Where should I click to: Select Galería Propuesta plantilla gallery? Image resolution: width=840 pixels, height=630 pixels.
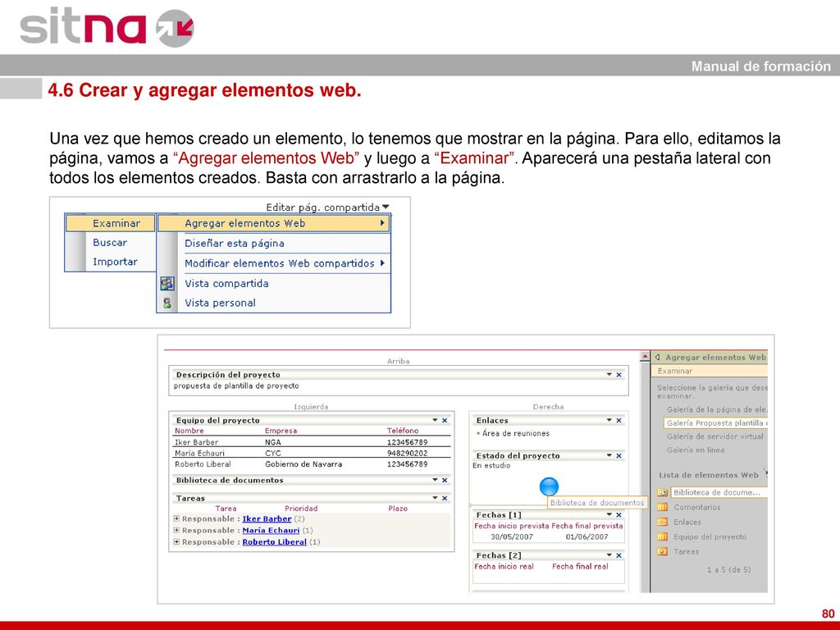(716, 423)
